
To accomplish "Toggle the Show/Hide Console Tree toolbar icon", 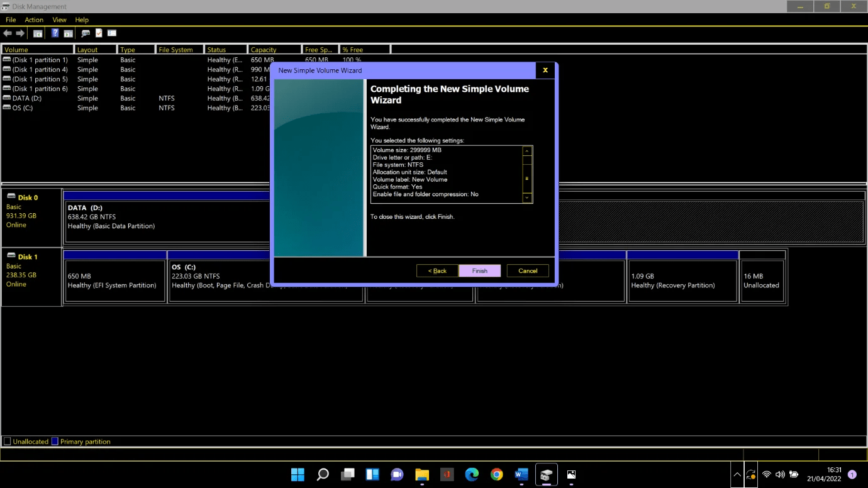I will pyautogui.click(x=37, y=33).
